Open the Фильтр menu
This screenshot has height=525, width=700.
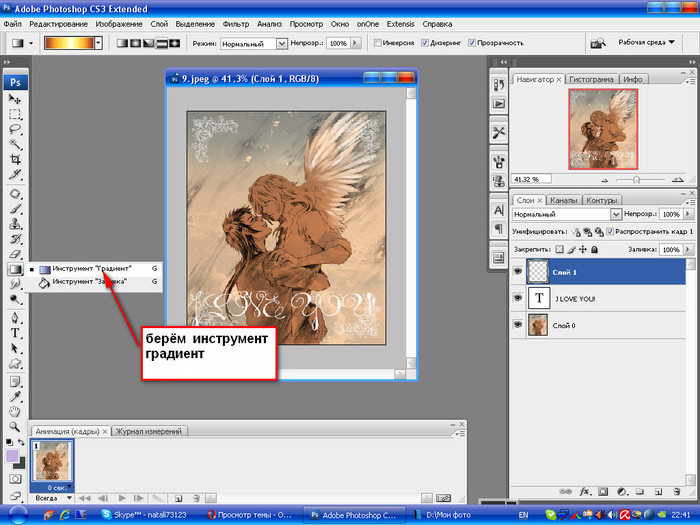pos(236,24)
